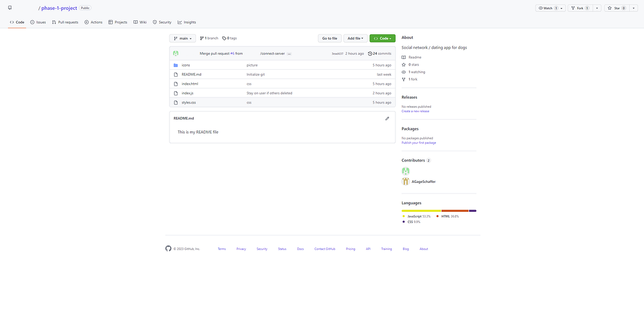
Task: Click the Readme book icon under About
Action: click(404, 57)
